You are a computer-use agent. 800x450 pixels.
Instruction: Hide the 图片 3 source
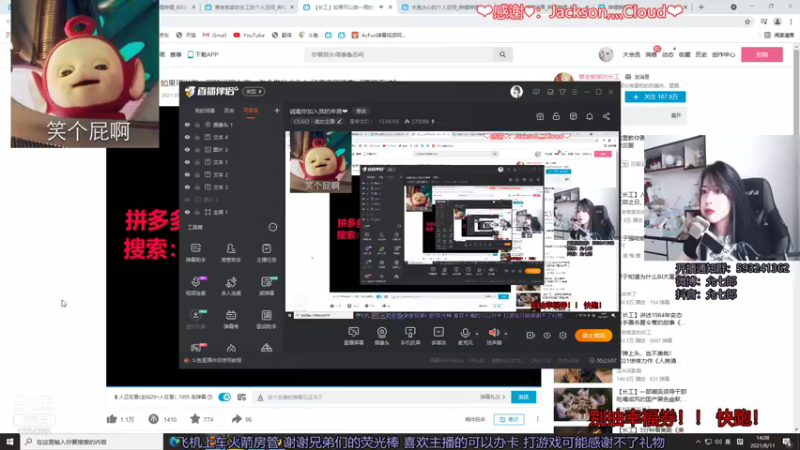(x=187, y=149)
